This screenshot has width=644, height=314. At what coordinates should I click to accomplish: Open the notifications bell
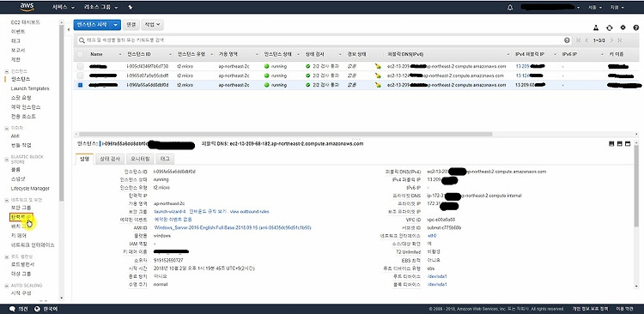point(510,8)
